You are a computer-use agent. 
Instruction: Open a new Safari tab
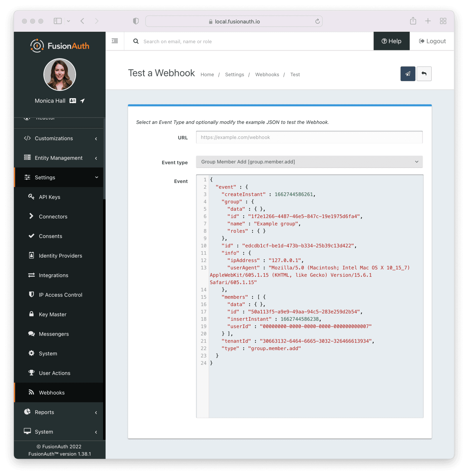point(428,21)
